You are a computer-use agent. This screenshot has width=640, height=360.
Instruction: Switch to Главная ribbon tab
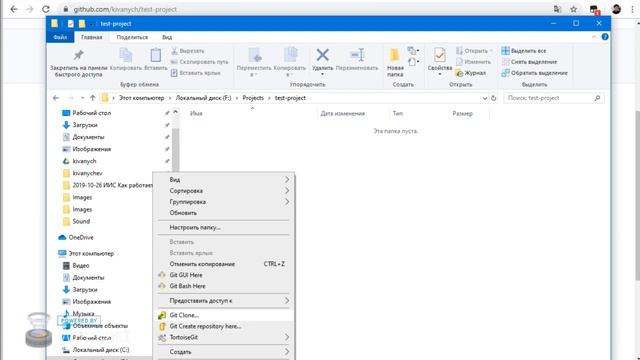pyautogui.click(x=91, y=37)
